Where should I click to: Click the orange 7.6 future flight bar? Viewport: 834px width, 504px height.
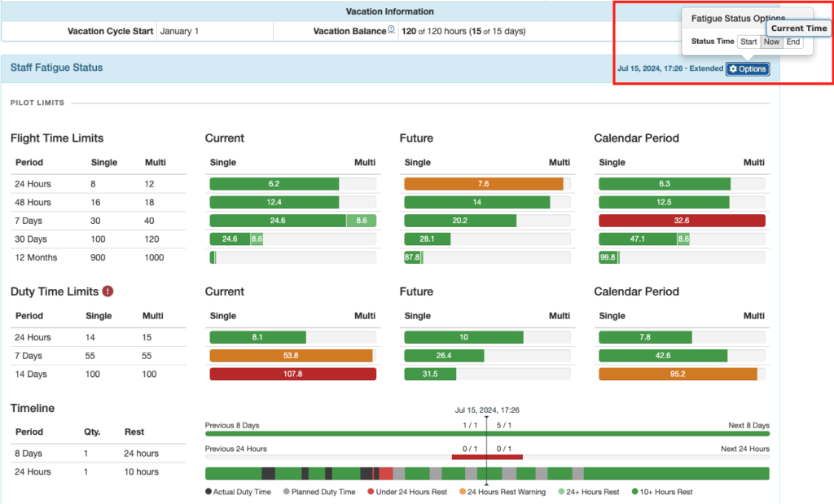pos(483,184)
